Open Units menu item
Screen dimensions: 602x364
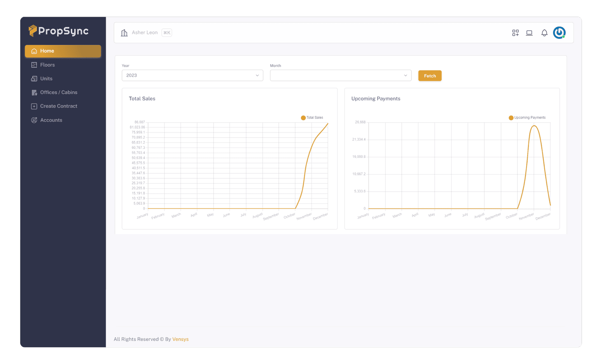coord(63,78)
